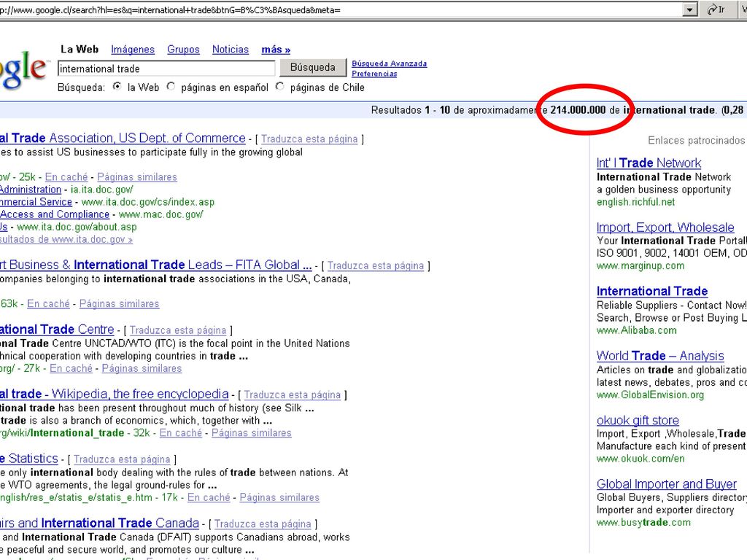Viewport: 747px width, 560px height.
Task: Click the www.Alibaba.com URL text
Action: point(636,330)
